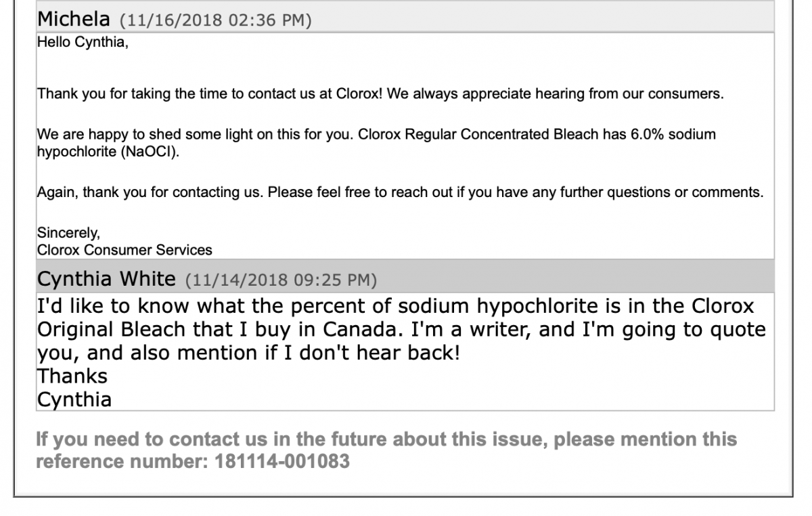Screen dimensions: 812x516
Task: Click the 'I'd like to know what the percent' line
Action: 395,306
